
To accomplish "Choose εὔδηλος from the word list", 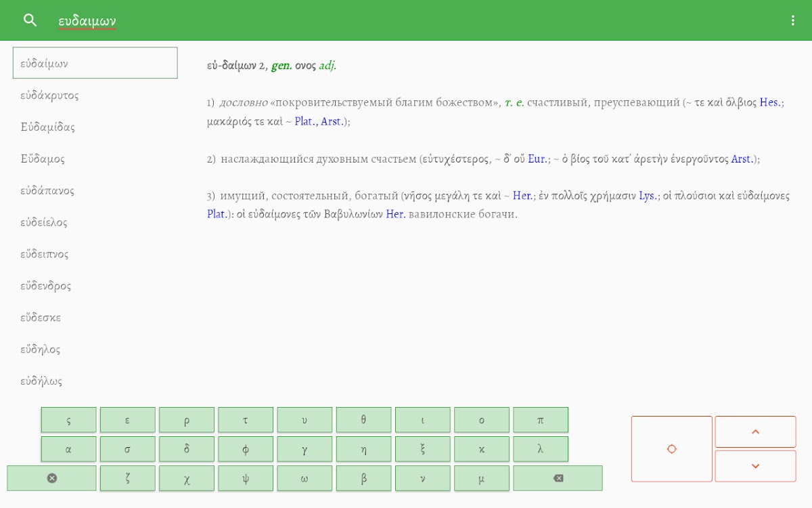I will coord(41,350).
